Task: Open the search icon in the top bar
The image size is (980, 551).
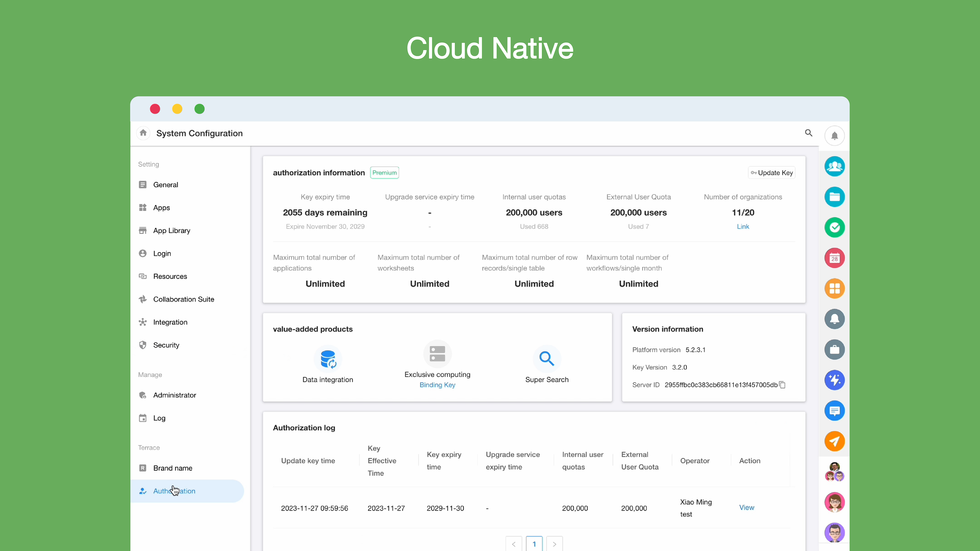Action: 809,133
